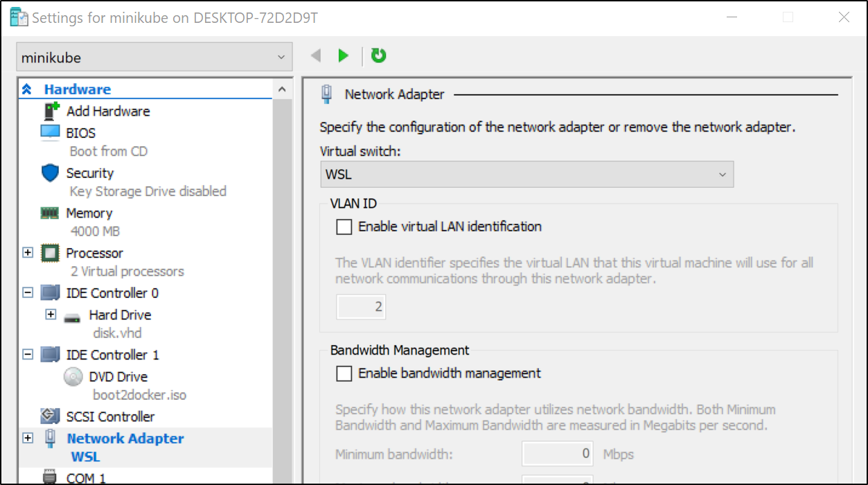Select the Memory tree item
This screenshot has height=485, width=868.
click(x=89, y=213)
